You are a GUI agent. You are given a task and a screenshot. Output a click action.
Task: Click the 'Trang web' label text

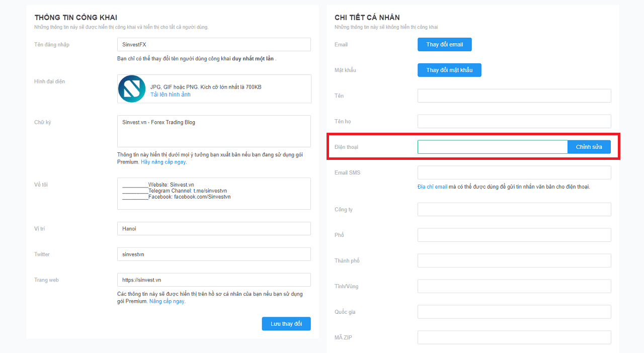pyautogui.click(x=46, y=280)
